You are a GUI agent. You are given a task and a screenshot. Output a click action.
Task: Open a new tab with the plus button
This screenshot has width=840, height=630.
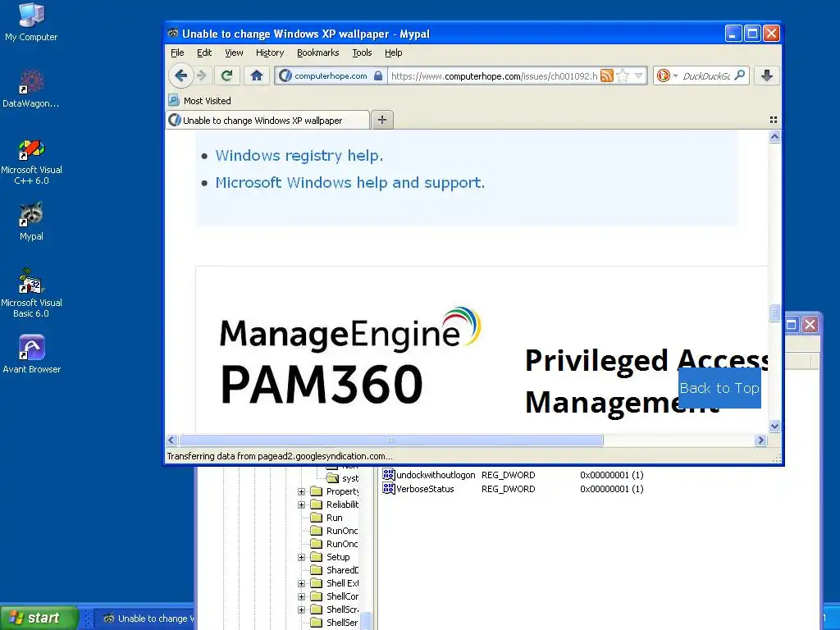[x=382, y=120]
